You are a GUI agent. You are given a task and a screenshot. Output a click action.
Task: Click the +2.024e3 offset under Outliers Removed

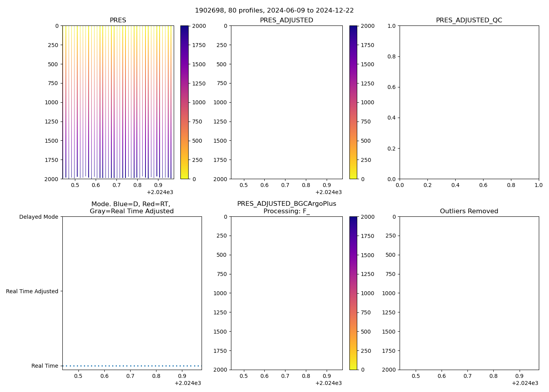click(525, 383)
